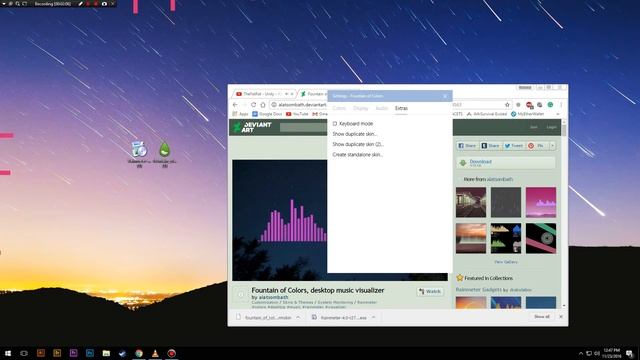The height and width of the screenshot is (360, 640).
Task: Open Google Docs bookmark
Action: (267, 114)
